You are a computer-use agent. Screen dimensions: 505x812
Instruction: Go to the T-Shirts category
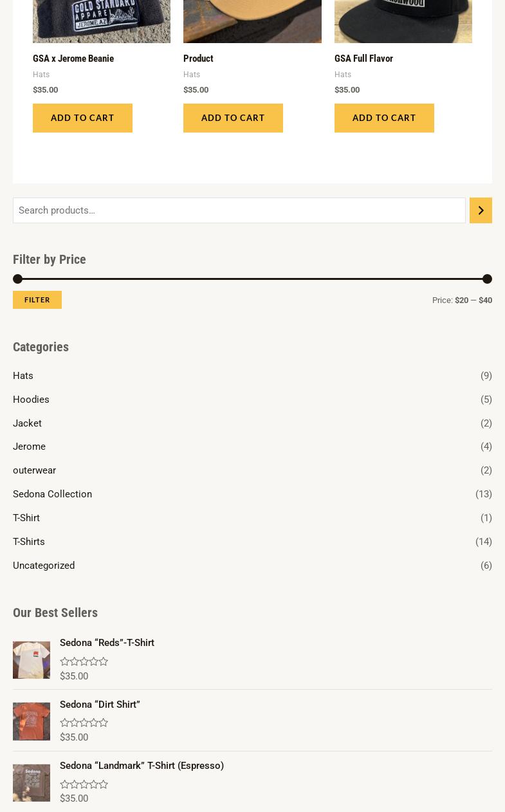pyautogui.click(x=29, y=542)
